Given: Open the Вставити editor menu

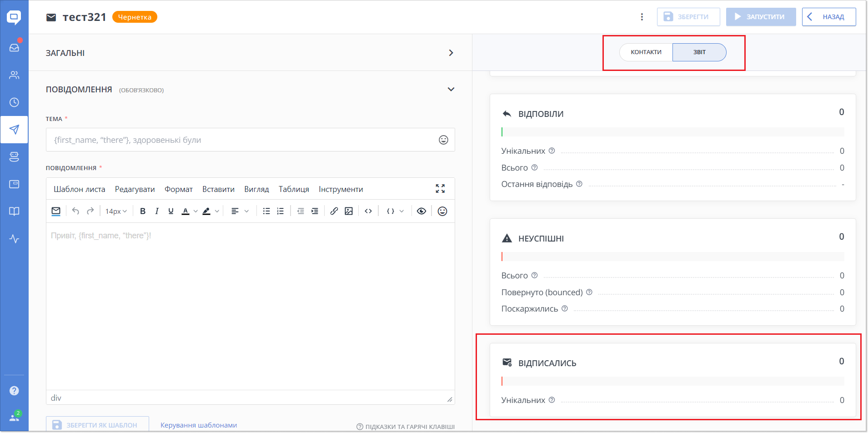Looking at the screenshot, I should [218, 189].
